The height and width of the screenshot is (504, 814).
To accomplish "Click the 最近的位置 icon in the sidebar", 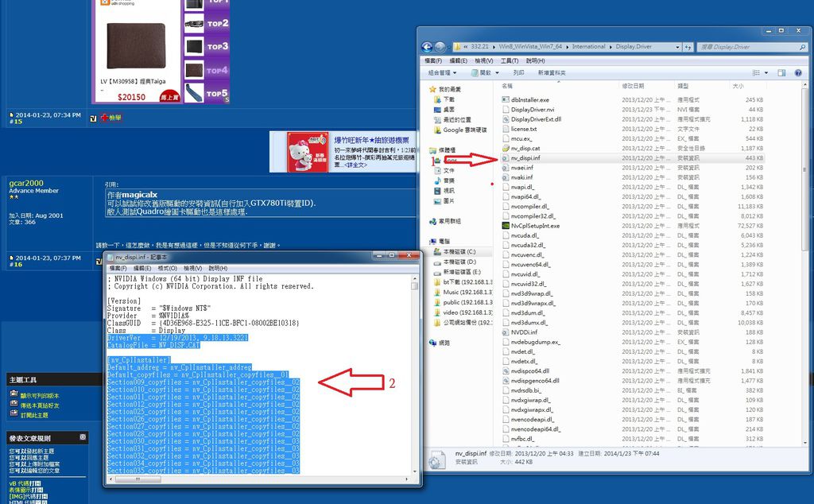I will click(x=437, y=120).
